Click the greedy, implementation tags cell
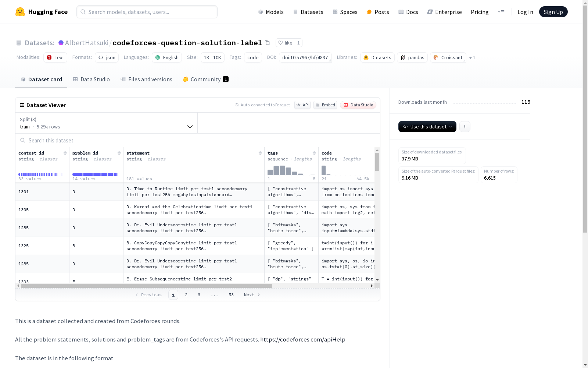This screenshot has width=588, height=368. (291, 246)
